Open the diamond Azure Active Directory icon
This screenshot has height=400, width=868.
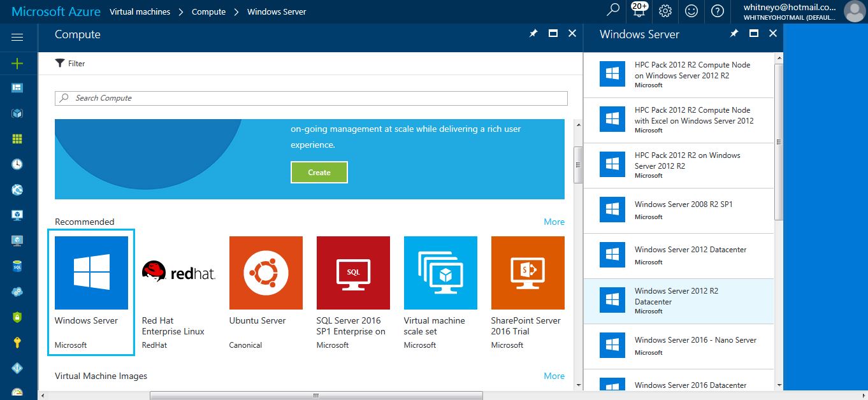(x=17, y=368)
